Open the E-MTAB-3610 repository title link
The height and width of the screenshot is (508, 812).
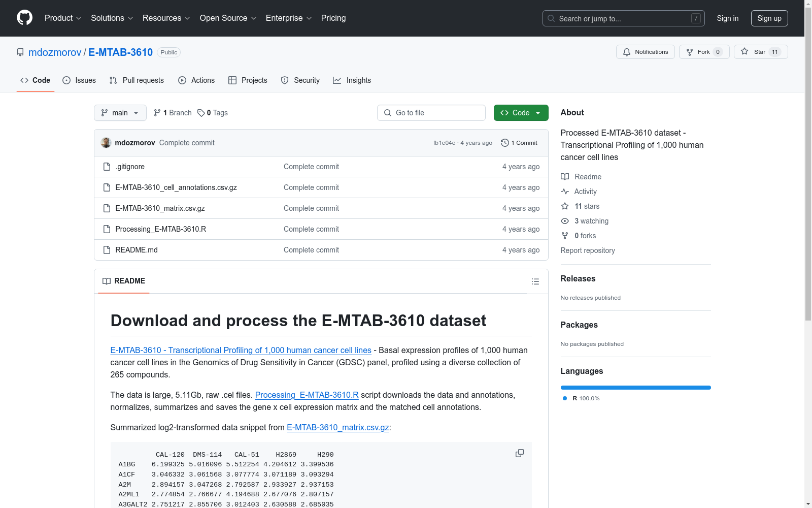coord(121,52)
